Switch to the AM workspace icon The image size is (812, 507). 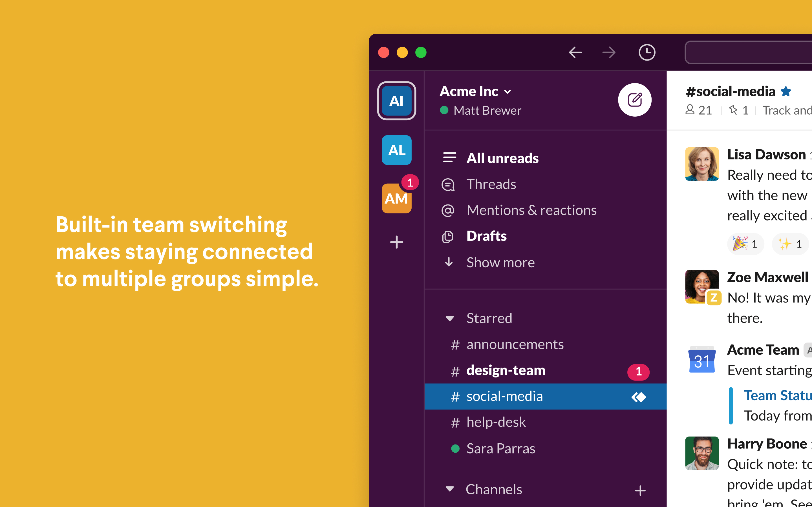coord(396,199)
